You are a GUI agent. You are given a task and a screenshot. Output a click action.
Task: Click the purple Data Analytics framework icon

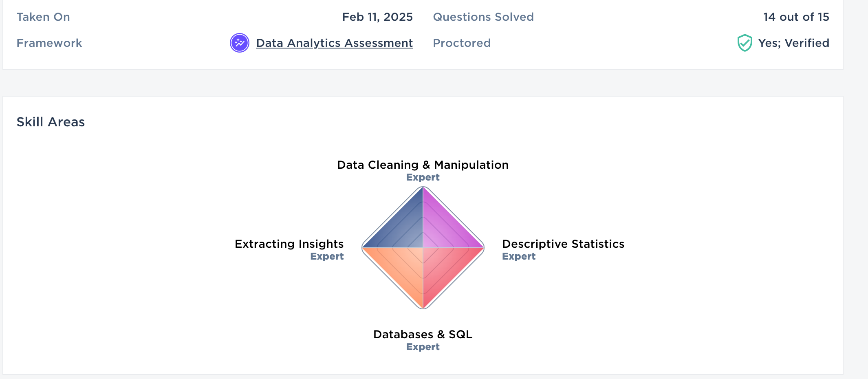[240, 43]
